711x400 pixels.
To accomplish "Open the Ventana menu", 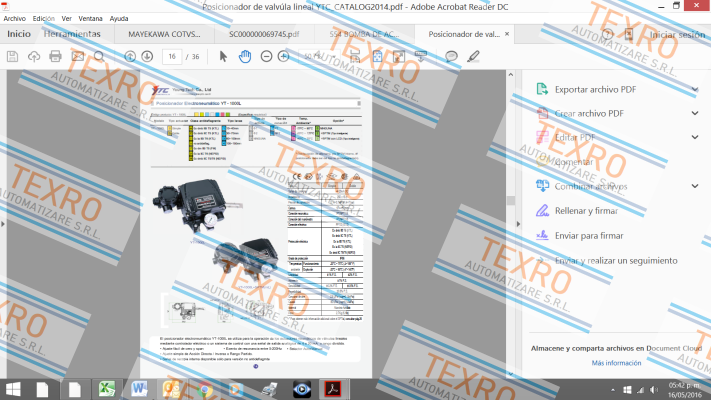I will pos(90,19).
